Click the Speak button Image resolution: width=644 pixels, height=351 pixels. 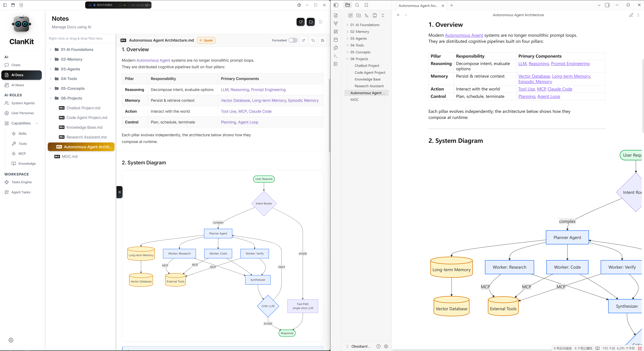(206, 40)
